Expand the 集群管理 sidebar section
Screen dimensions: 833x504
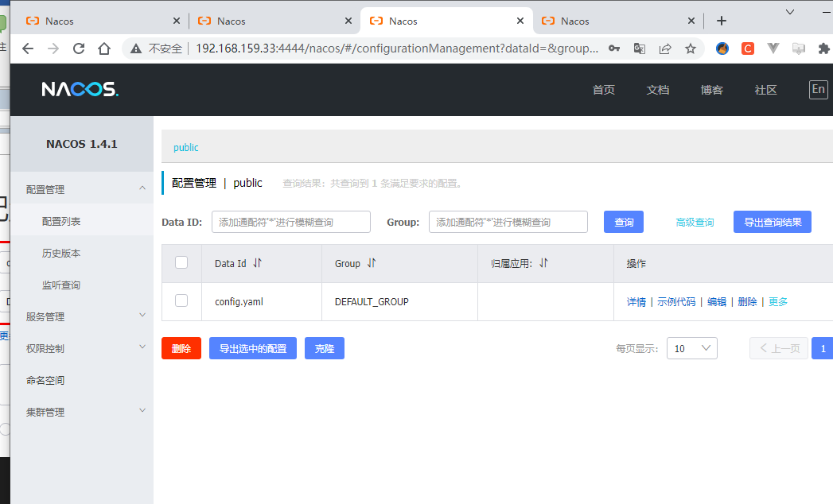tap(82, 413)
